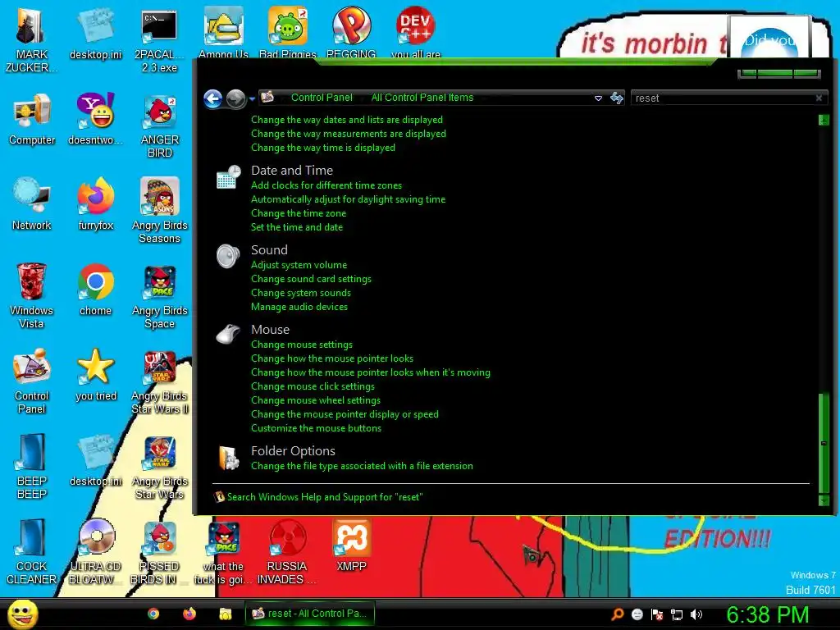Screen dimensions: 840x630
Task: Click 'Set the time and date'
Action: pyautogui.click(x=297, y=227)
